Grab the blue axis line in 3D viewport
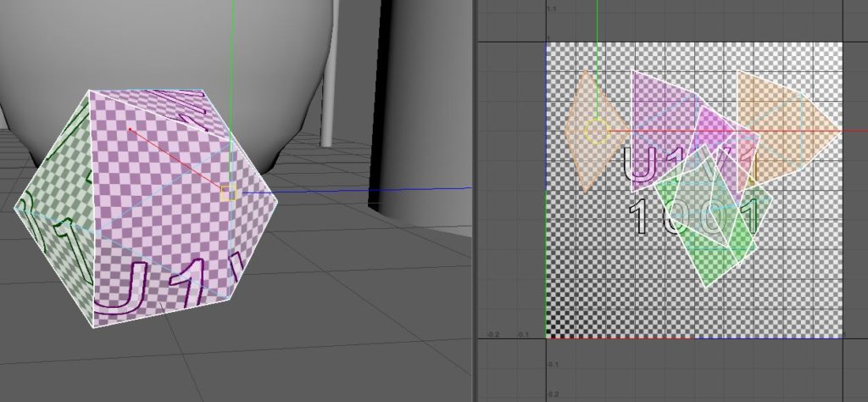 (356, 190)
